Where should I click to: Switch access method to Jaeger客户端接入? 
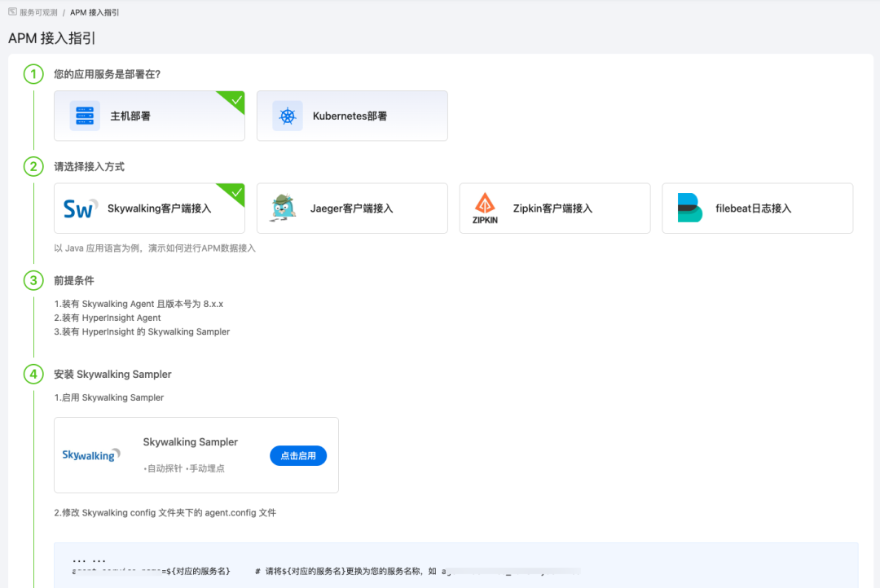352,208
